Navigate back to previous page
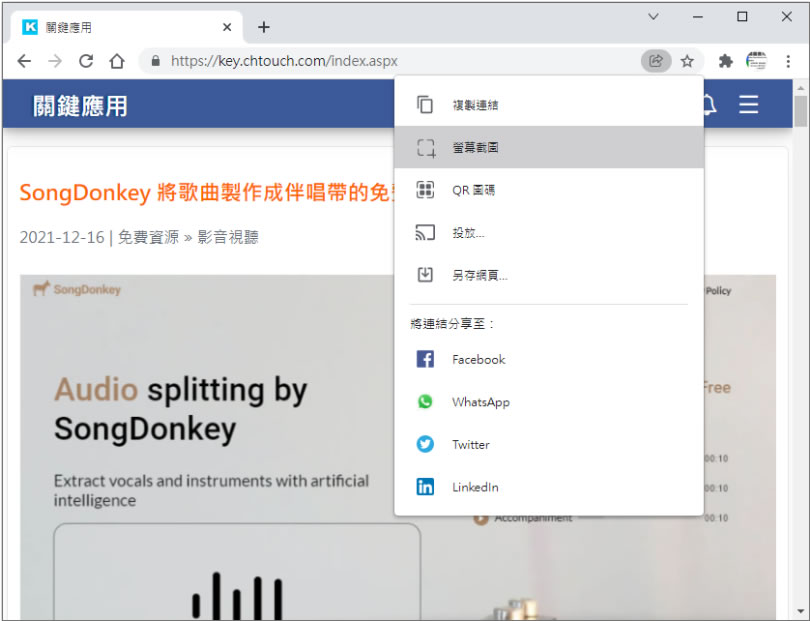 point(24,61)
